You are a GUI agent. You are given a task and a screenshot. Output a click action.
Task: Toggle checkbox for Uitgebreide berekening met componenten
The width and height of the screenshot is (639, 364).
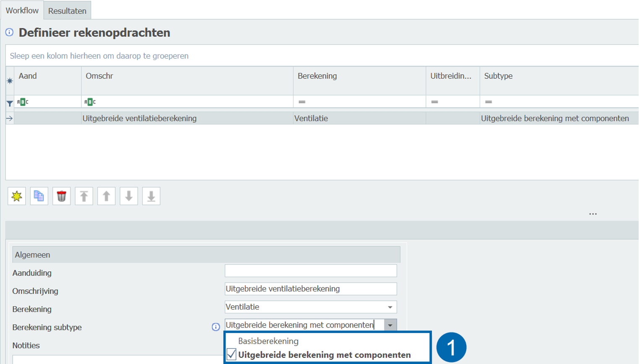click(231, 355)
